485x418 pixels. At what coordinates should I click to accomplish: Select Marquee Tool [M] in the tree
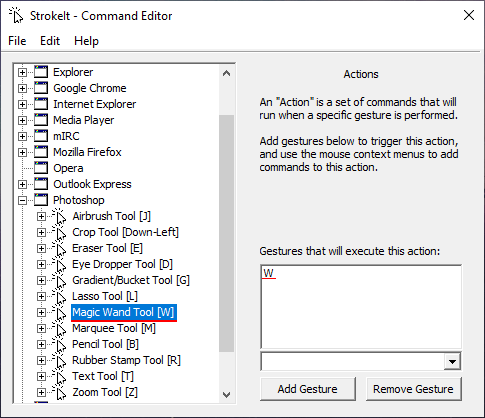pos(114,328)
